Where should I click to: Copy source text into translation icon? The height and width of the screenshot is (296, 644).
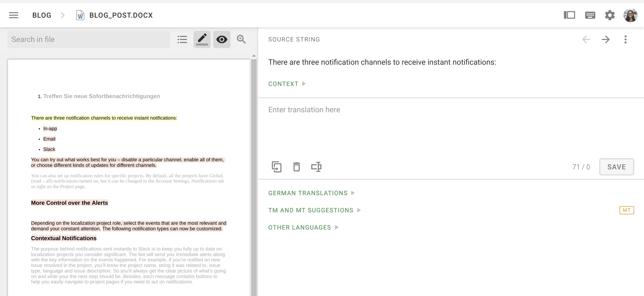coord(277,167)
